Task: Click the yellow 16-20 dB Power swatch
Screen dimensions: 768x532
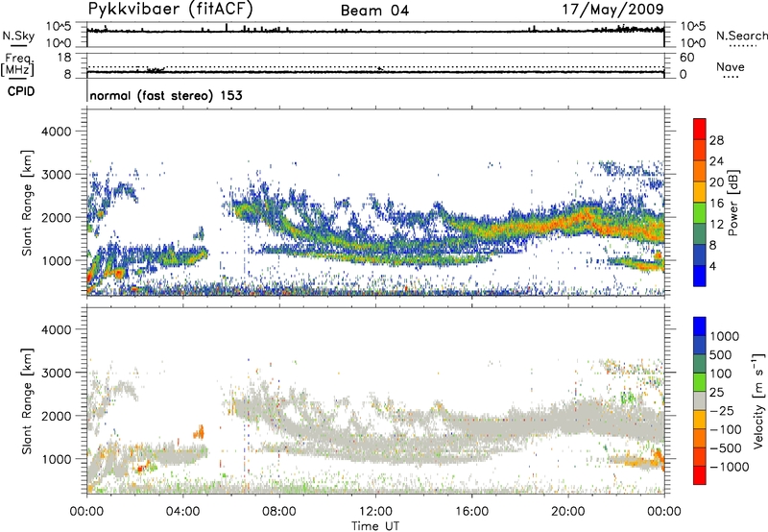Action: click(x=700, y=192)
